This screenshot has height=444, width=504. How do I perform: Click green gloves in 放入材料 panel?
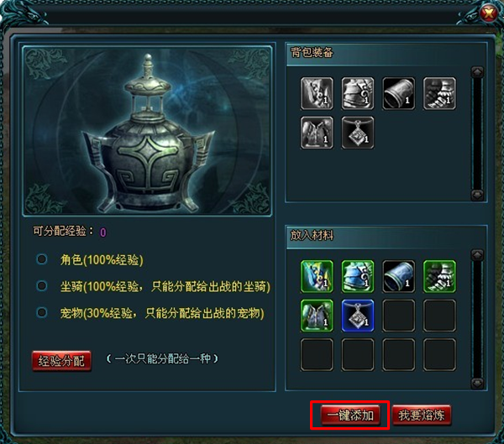(439, 276)
